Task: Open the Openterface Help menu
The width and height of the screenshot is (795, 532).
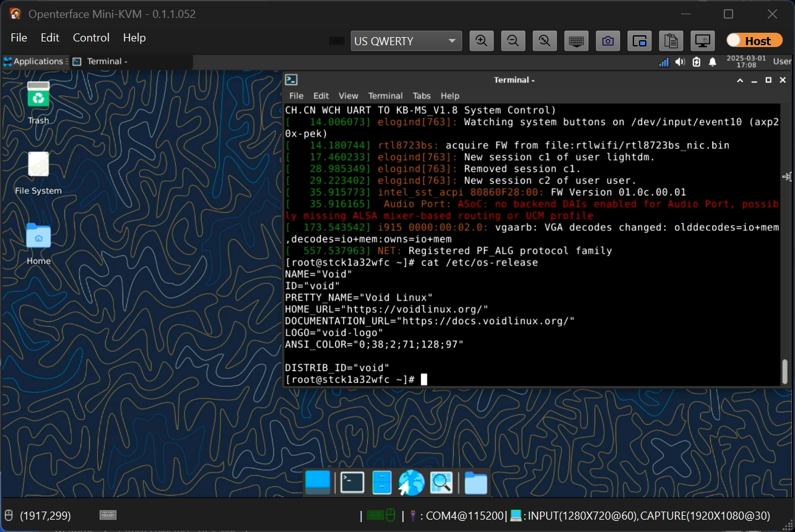Action: 134,38
